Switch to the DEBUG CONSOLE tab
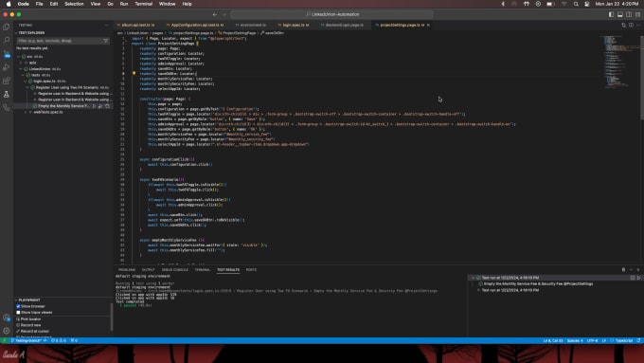The height and width of the screenshot is (363, 644). [x=174, y=270]
